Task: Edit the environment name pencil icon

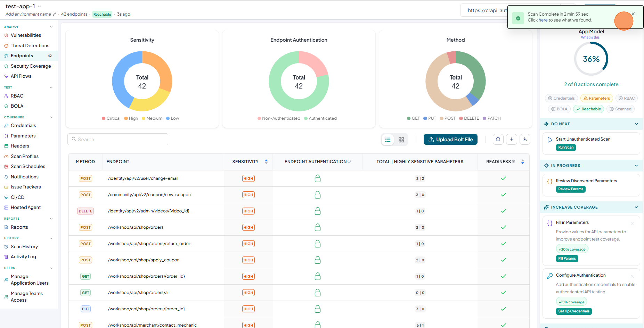Action: pos(55,14)
